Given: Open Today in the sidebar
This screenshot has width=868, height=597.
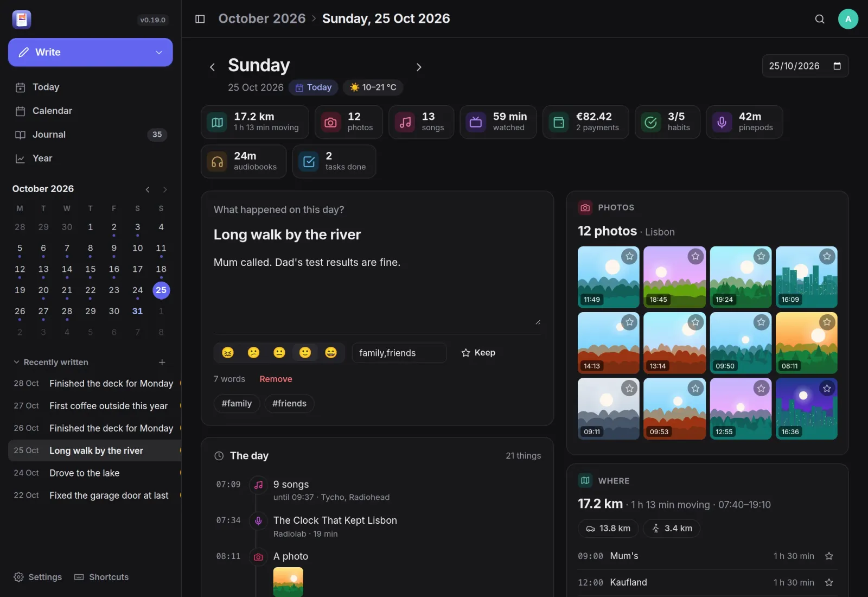Looking at the screenshot, I should click(x=91, y=87).
